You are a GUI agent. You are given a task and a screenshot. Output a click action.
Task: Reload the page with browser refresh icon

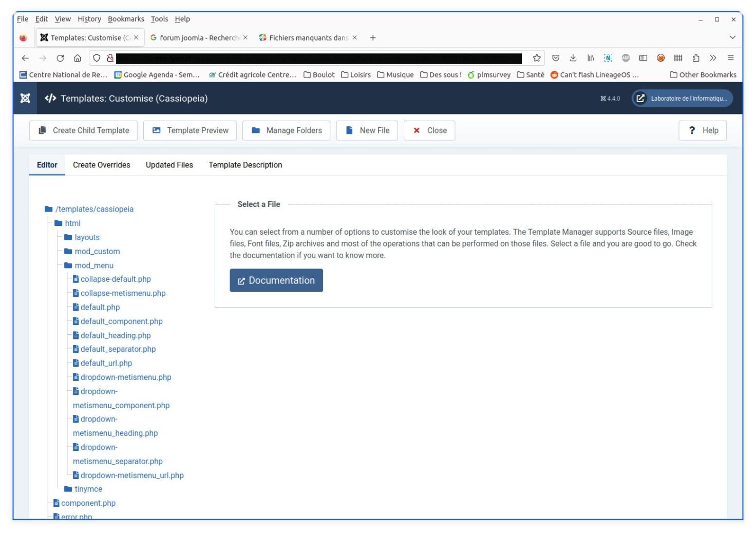60,58
